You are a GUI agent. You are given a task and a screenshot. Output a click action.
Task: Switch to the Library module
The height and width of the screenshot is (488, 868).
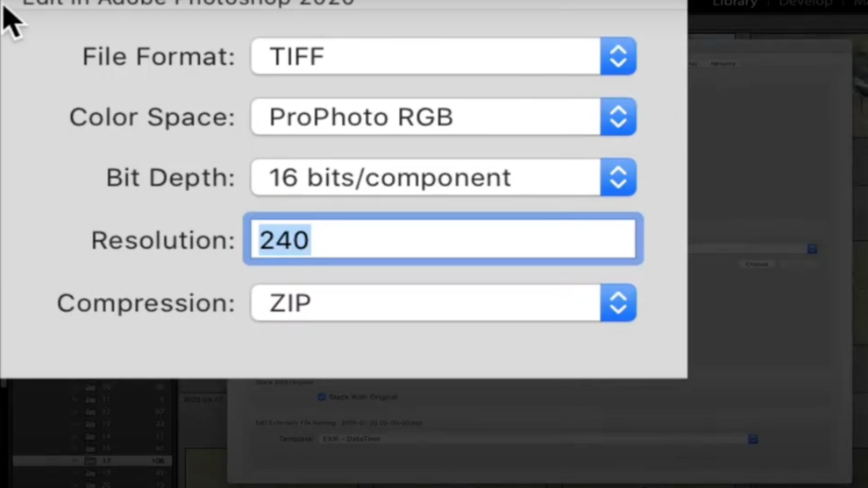click(x=735, y=4)
